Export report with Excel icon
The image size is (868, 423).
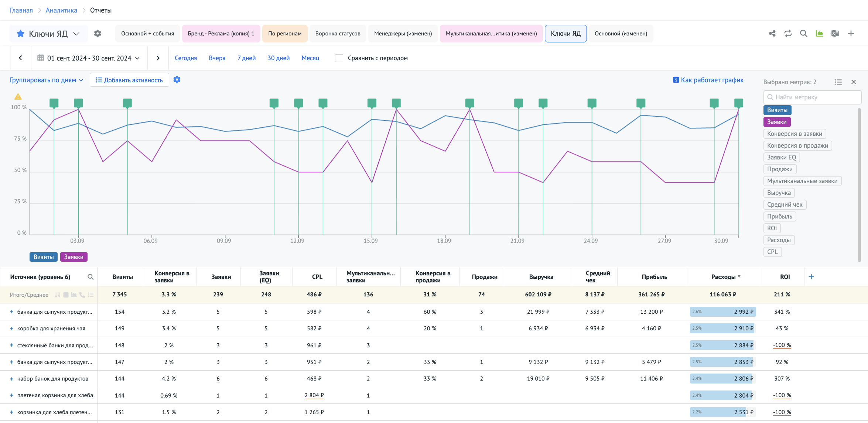(x=835, y=34)
